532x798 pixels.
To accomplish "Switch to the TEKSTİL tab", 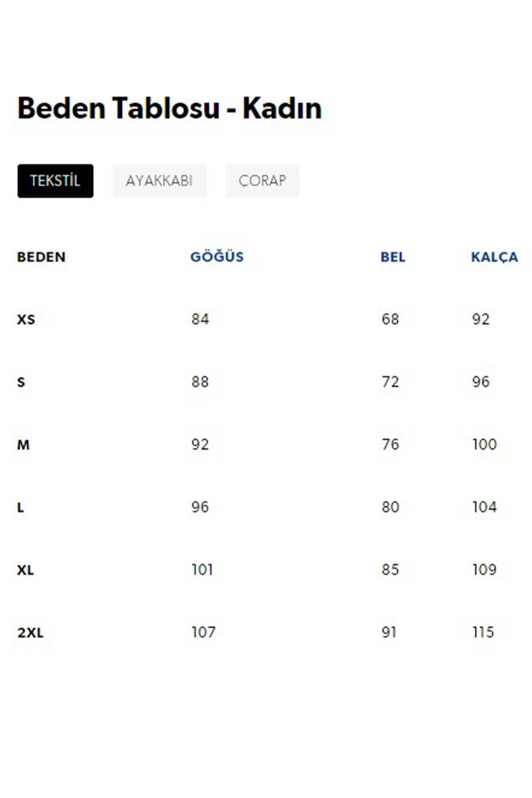I will point(55,180).
